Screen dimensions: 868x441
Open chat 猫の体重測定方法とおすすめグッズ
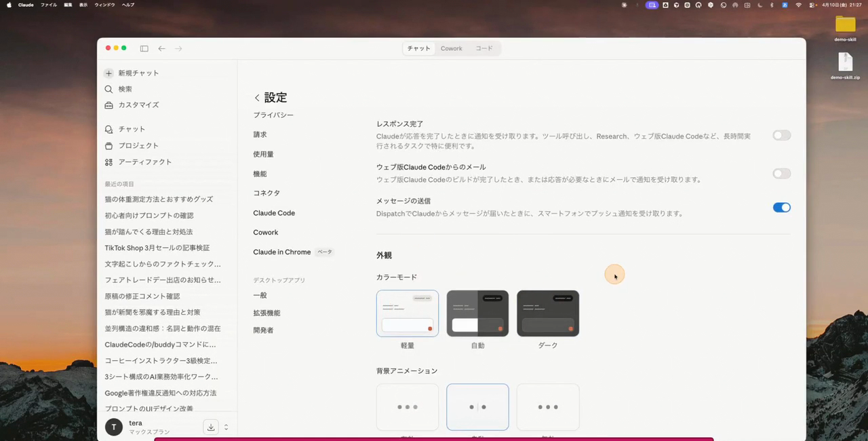tap(159, 199)
